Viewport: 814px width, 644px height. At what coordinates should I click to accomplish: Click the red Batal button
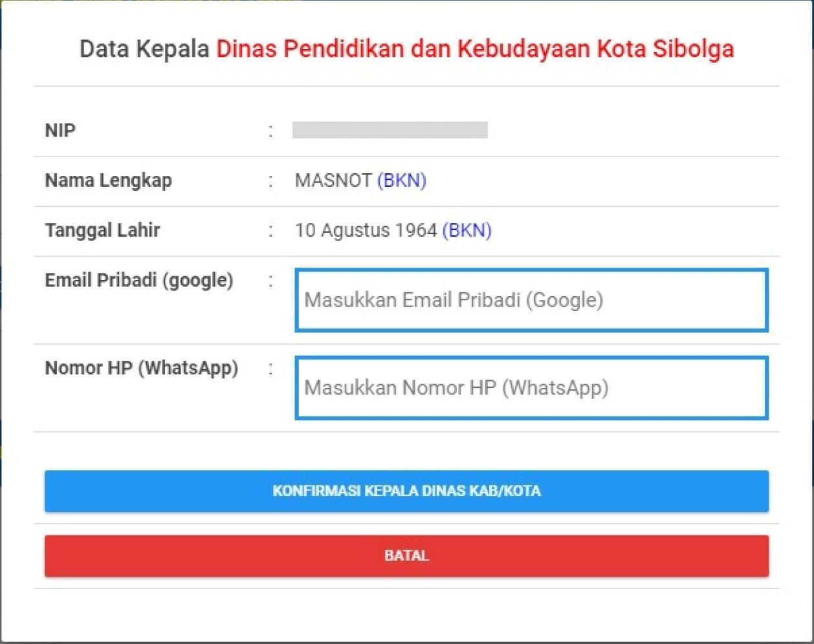406,556
